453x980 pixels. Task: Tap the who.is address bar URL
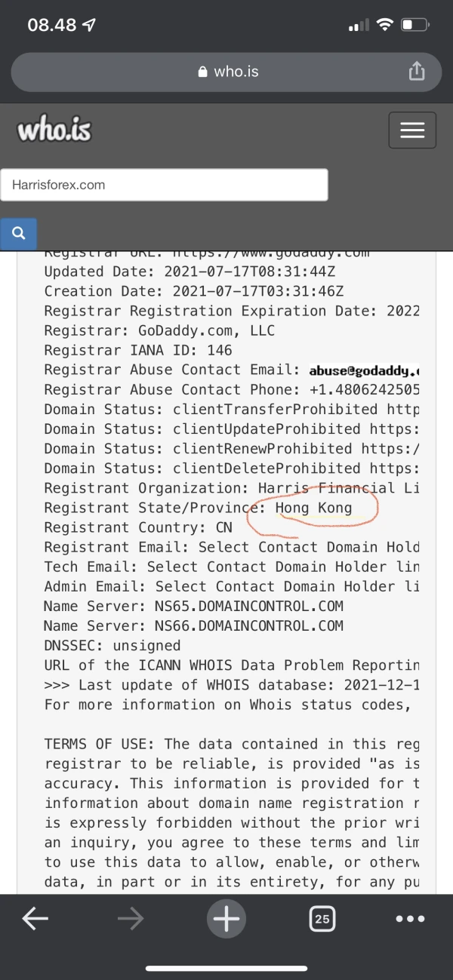(x=236, y=72)
